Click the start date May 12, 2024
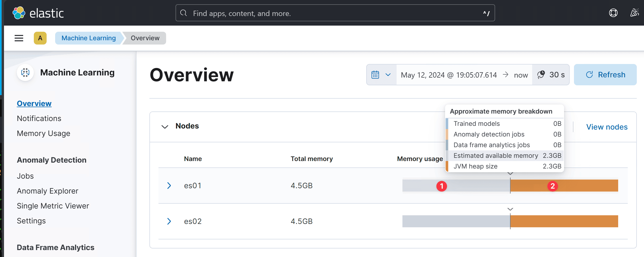Screen dimensions: 644x257 tap(449, 75)
